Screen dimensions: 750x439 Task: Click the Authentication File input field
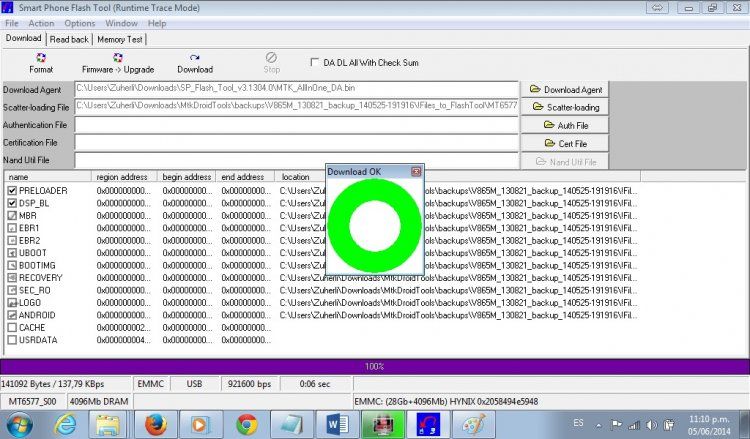[297, 124]
